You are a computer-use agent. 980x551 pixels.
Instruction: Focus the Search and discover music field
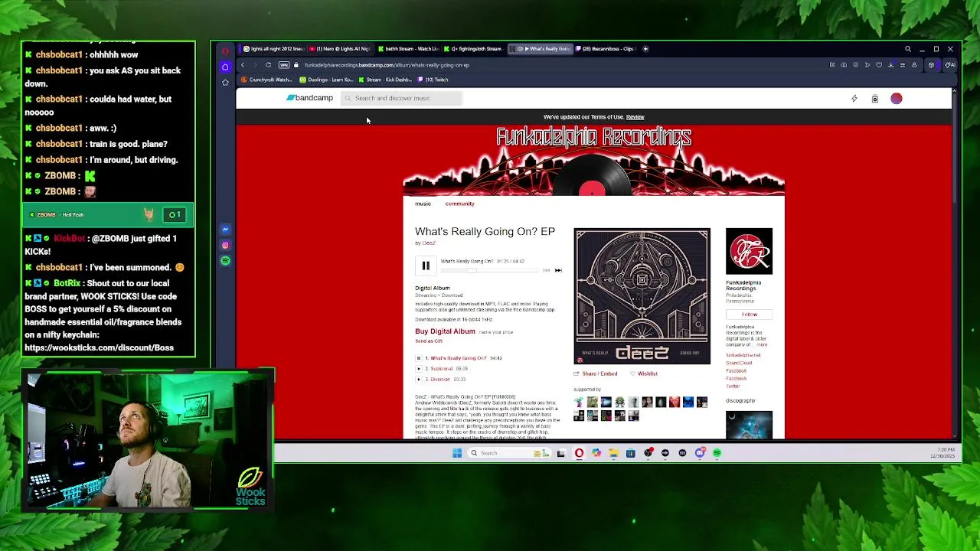click(x=401, y=98)
